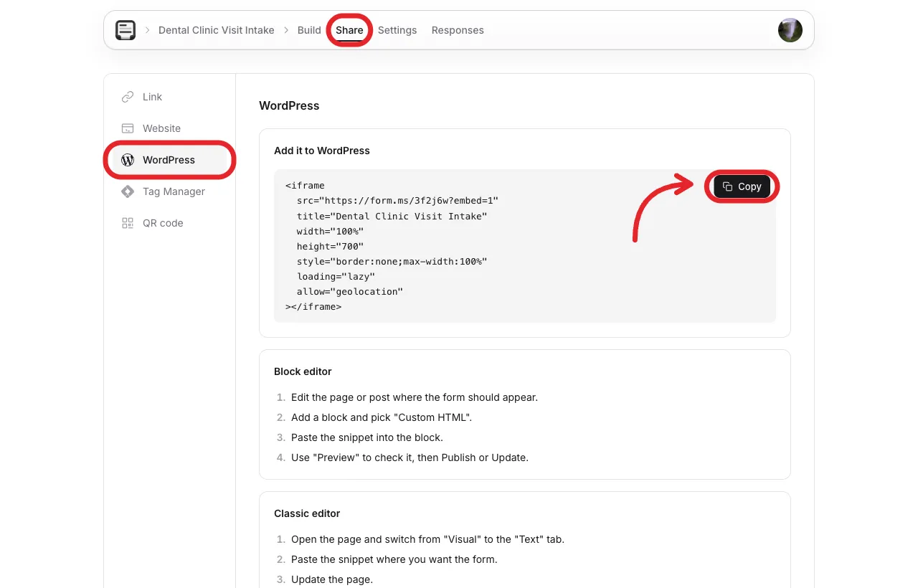Open the Dental Clinic Visit Intake breadcrumb
The image size is (918, 588).
pos(217,30)
